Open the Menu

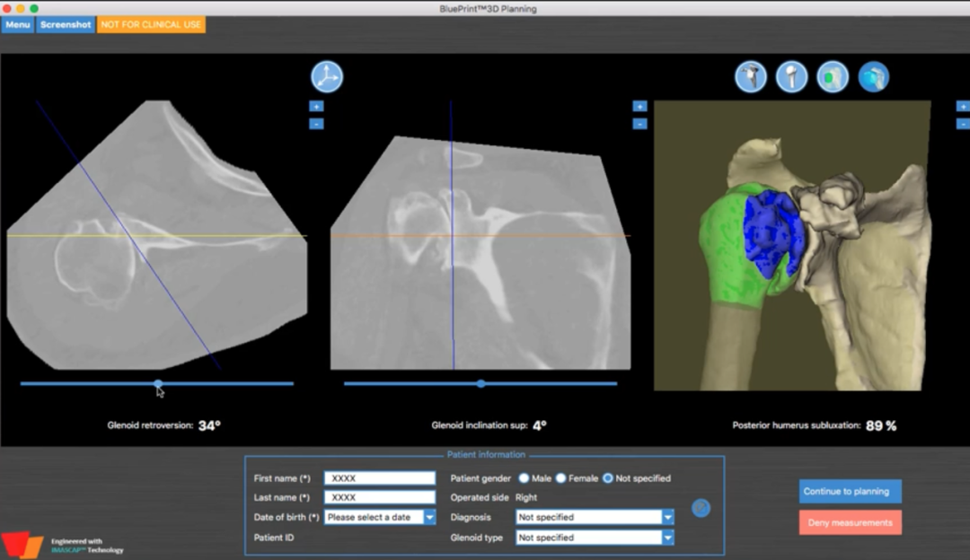(17, 25)
